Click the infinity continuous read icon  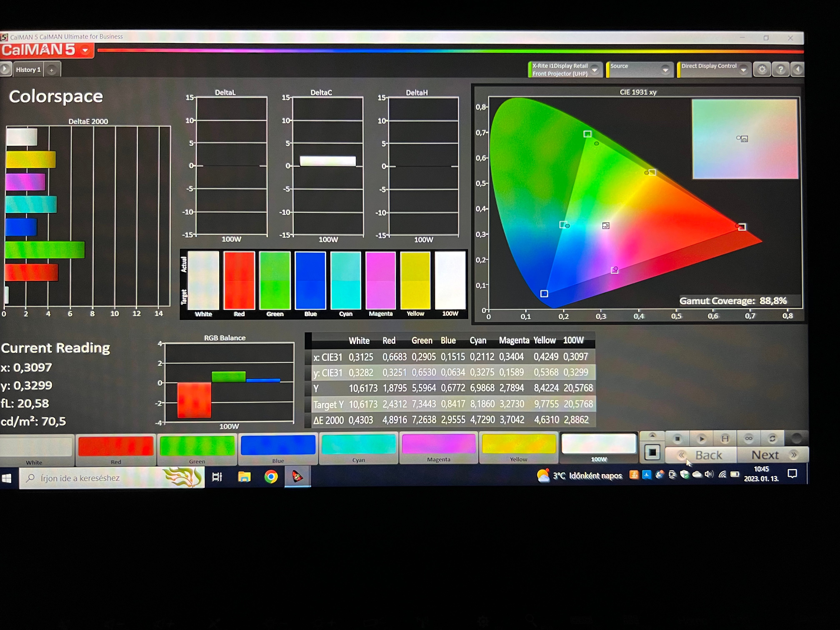749,439
